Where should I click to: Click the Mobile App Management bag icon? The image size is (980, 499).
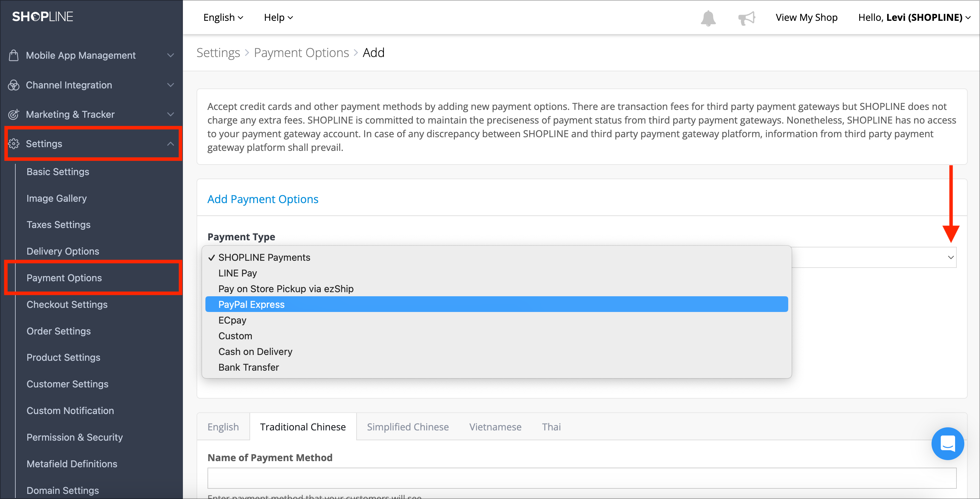tap(14, 55)
